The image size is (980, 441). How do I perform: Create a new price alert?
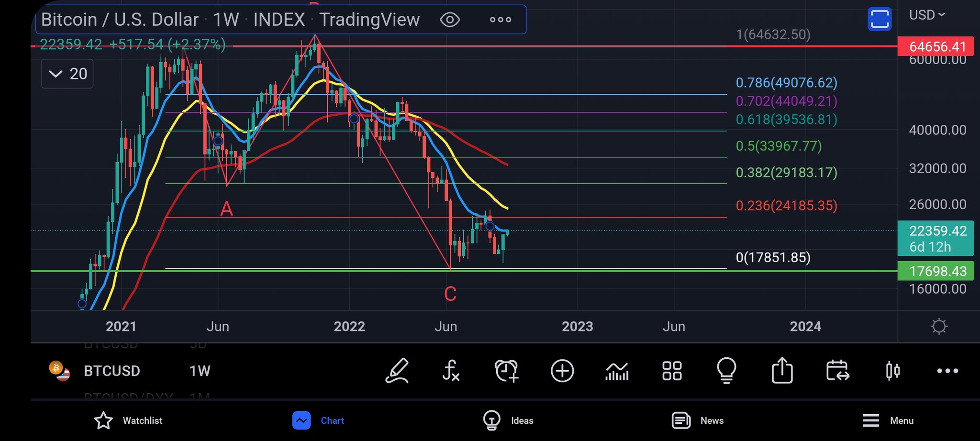(507, 371)
